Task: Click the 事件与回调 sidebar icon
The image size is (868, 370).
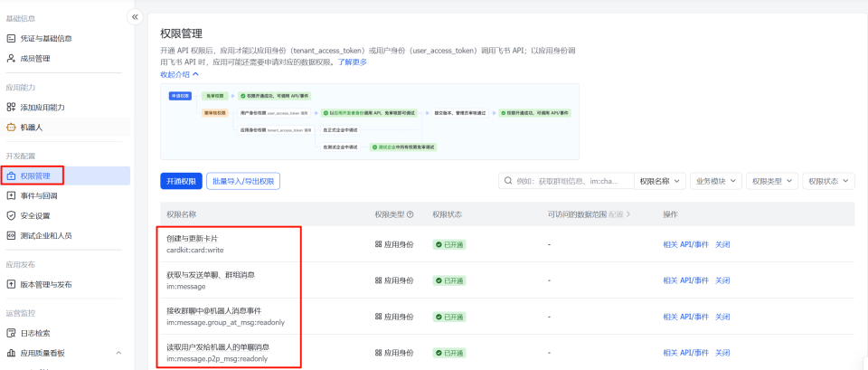Action: (x=11, y=195)
